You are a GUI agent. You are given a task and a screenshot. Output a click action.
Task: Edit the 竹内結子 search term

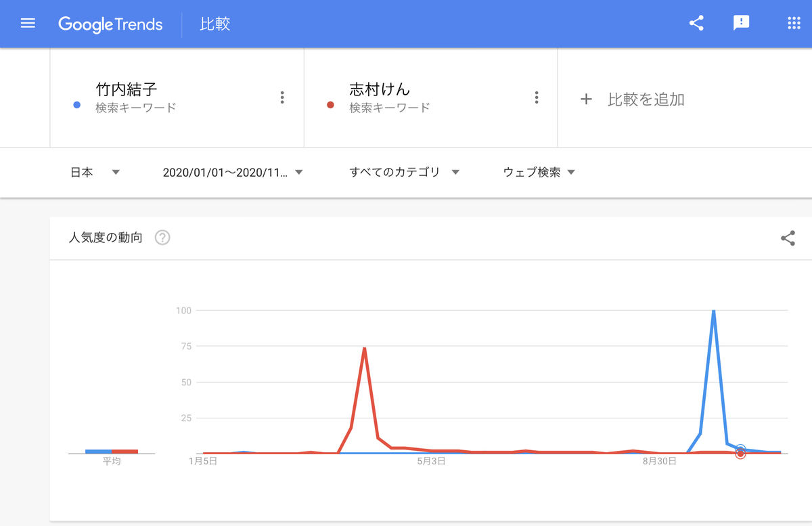(x=127, y=89)
